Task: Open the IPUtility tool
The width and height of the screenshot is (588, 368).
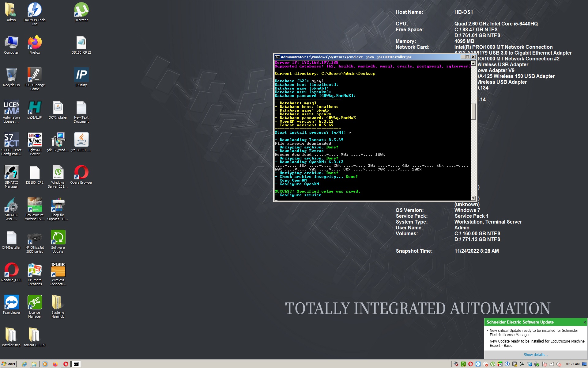Action: click(81, 75)
